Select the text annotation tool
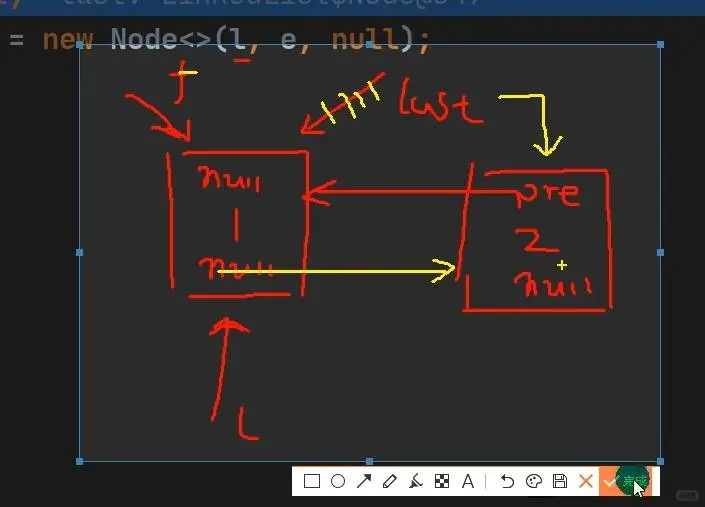The width and height of the screenshot is (705, 507). [x=468, y=481]
